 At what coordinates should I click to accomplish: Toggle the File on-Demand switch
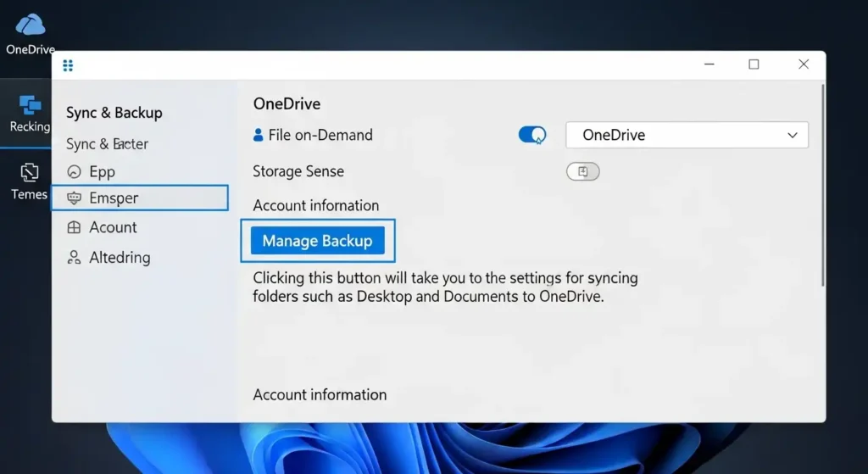point(532,135)
